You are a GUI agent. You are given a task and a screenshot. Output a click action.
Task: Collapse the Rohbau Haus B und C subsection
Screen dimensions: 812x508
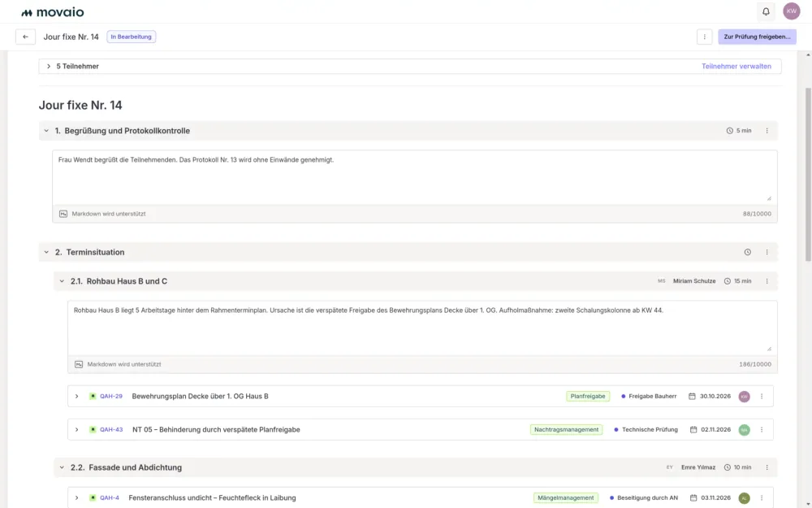pyautogui.click(x=62, y=281)
